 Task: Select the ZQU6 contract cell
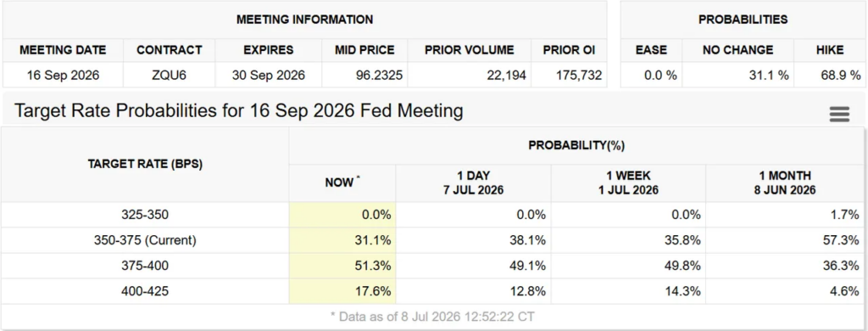(169, 75)
